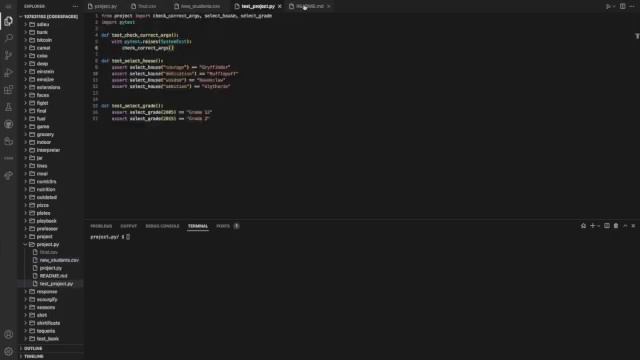Select the Terminal panel tab
The width and height of the screenshot is (640, 360).
(x=198, y=226)
